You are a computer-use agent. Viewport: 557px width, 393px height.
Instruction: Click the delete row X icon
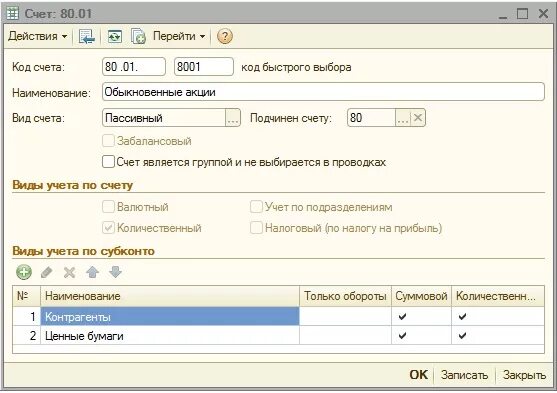pos(69,273)
